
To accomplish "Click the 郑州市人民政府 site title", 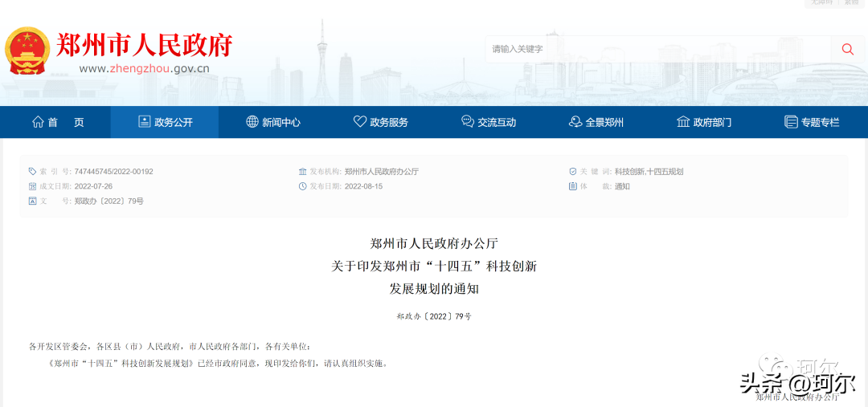I will pyautogui.click(x=145, y=45).
